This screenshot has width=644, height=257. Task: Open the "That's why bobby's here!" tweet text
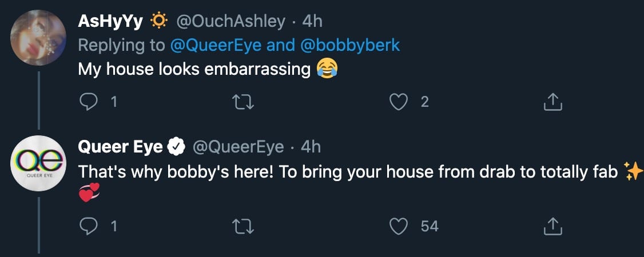point(343,171)
